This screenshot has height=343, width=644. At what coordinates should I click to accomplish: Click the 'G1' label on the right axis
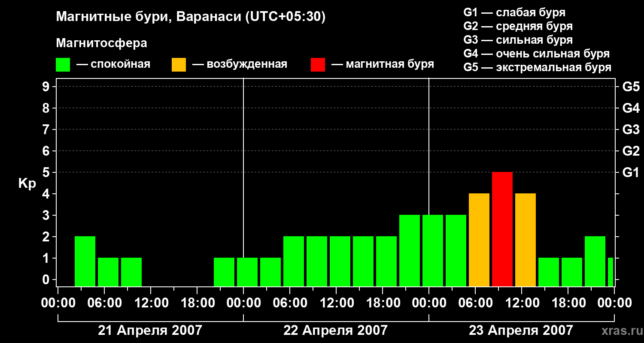click(x=631, y=172)
